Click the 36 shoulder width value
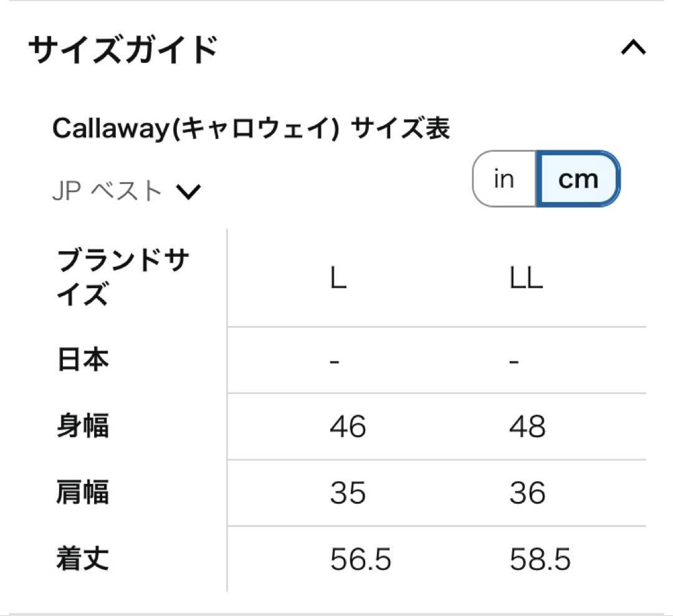Image resolution: width=673 pixels, height=616 pixels. coord(527,493)
